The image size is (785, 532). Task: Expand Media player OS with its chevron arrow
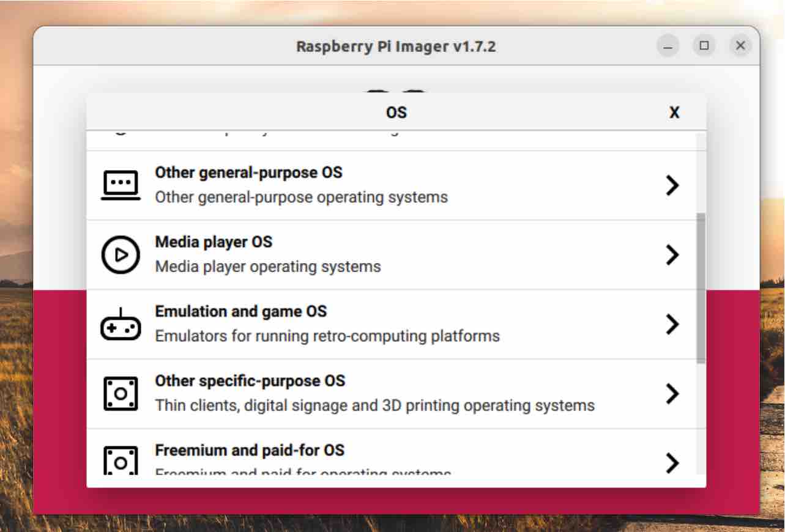(672, 254)
